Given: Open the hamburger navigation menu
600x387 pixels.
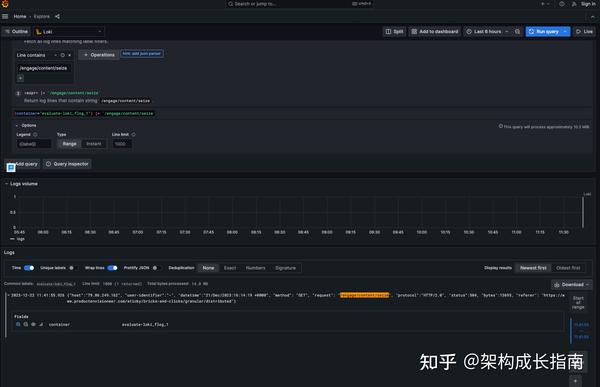Looking at the screenshot, I should coord(5,16).
